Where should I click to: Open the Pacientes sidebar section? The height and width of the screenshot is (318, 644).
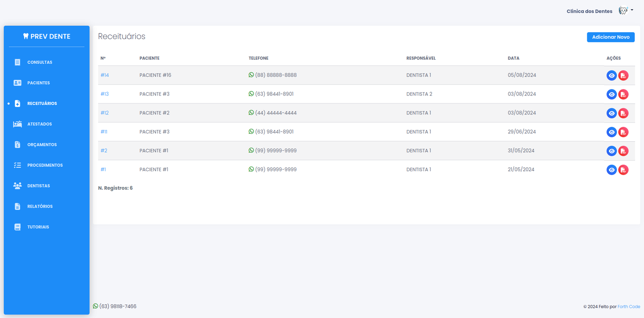coord(38,83)
